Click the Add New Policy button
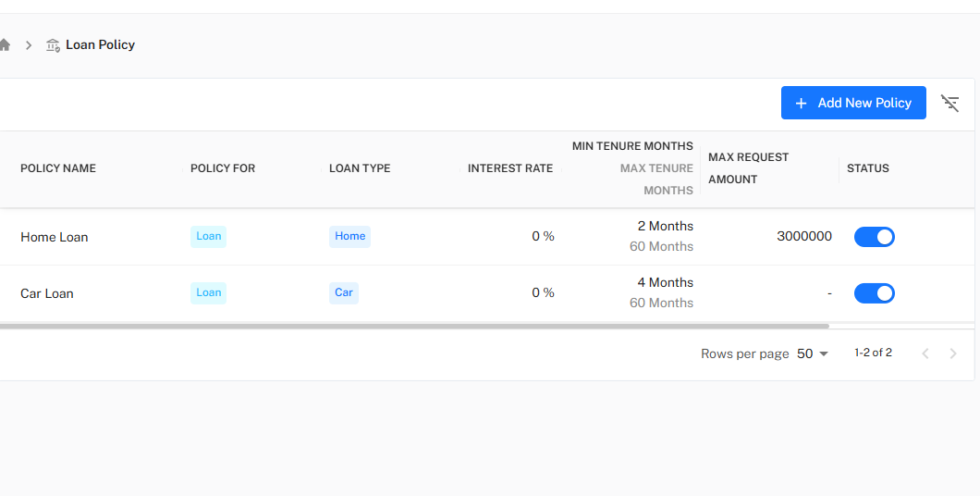 pyautogui.click(x=852, y=103)
